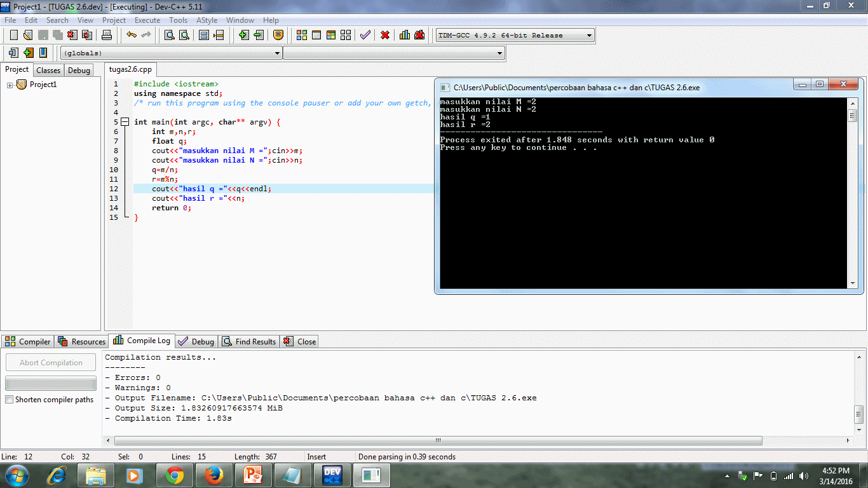Image resolution: width=868 pixels, height=488 pixels.
Task: Open Project Options icon
Action: click(278, 35)
